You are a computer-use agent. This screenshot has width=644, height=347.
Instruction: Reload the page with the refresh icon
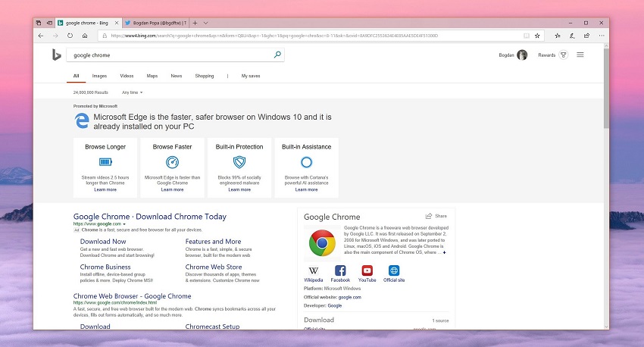(x=70, y=36)
